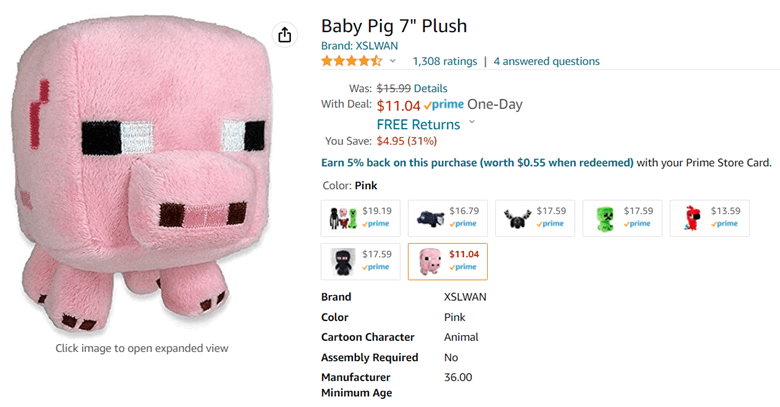View the 1,308 ratings link

444,61
